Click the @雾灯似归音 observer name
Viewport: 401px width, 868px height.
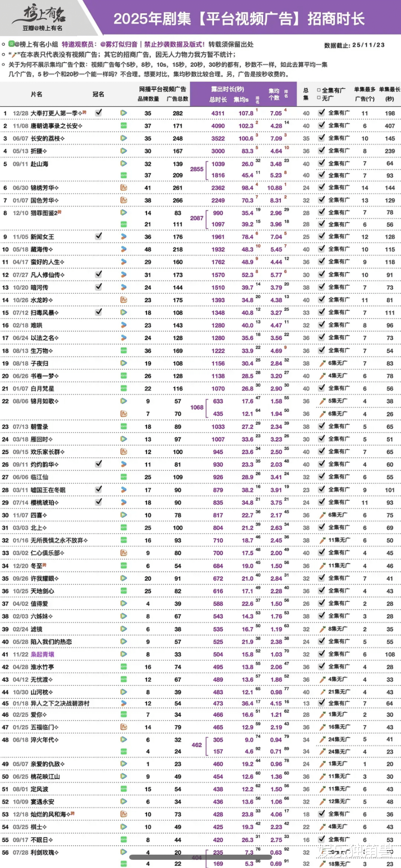(119, 44)
